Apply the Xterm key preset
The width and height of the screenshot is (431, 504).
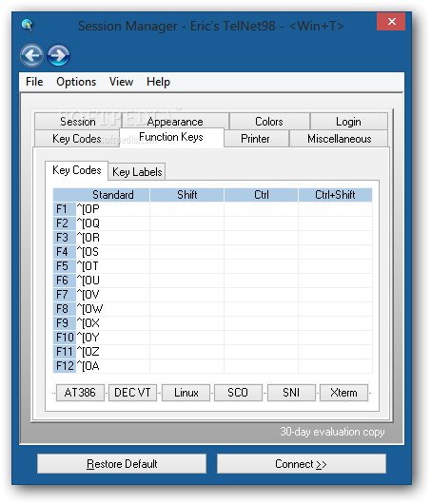point(343,393)
